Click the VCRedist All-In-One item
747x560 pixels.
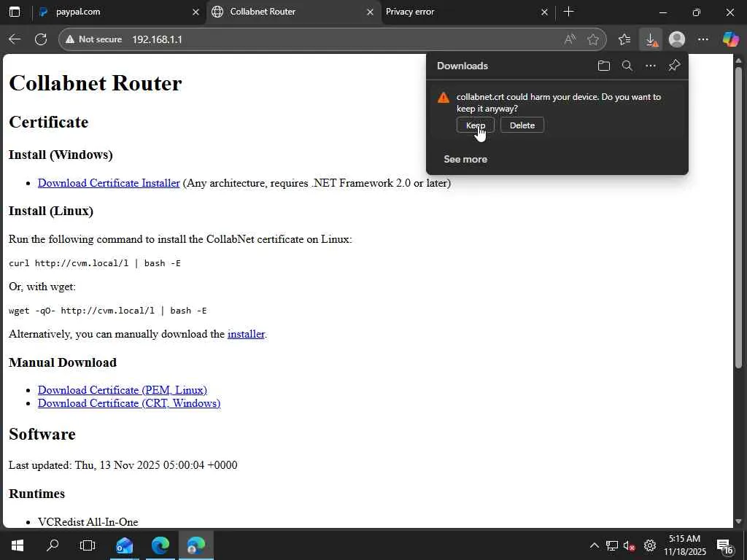(x=88, y=522)
